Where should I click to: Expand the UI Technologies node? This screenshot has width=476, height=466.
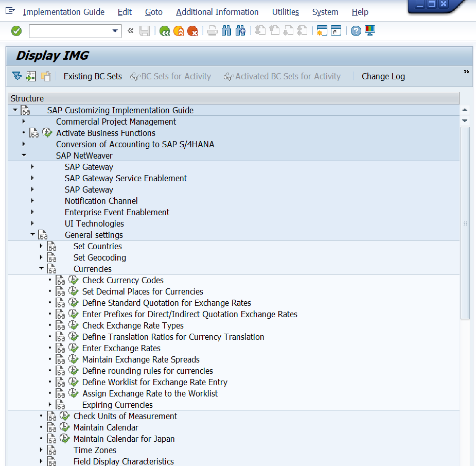(32, 223)
